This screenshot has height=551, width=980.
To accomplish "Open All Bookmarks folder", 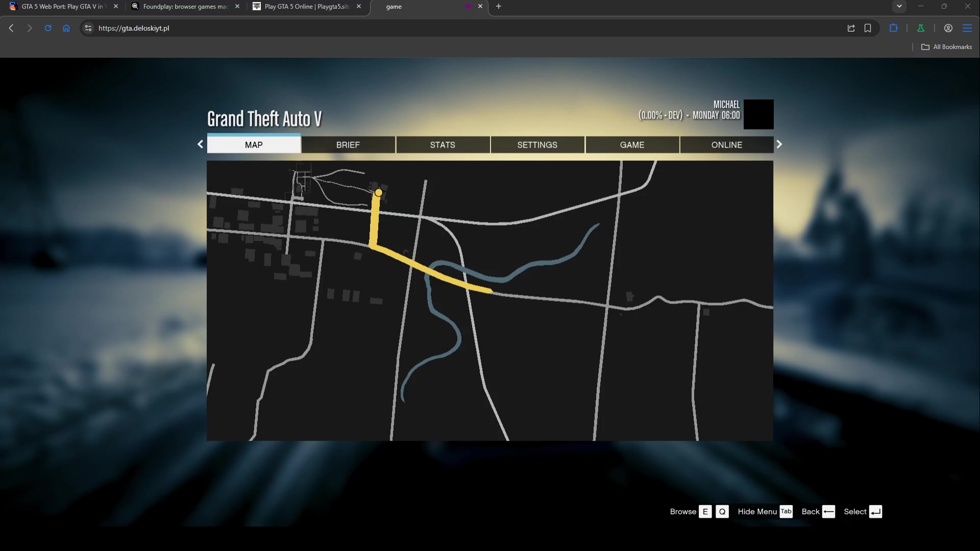I will (947, 46).
